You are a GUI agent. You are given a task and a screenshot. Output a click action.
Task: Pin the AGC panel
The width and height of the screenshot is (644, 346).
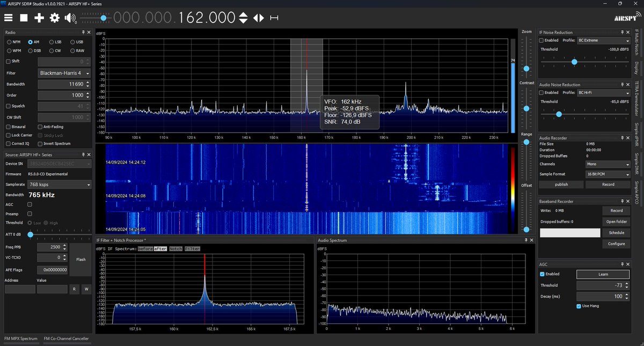[623, 264]
